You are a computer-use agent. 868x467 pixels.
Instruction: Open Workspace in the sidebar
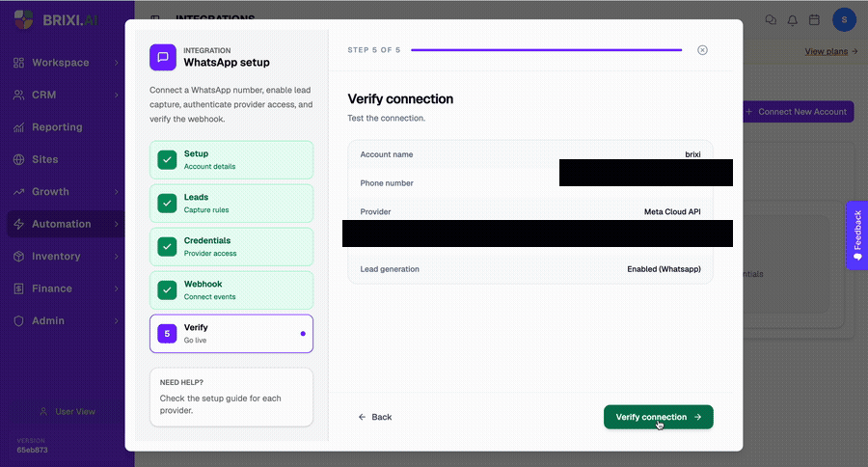tap(66, 63)
